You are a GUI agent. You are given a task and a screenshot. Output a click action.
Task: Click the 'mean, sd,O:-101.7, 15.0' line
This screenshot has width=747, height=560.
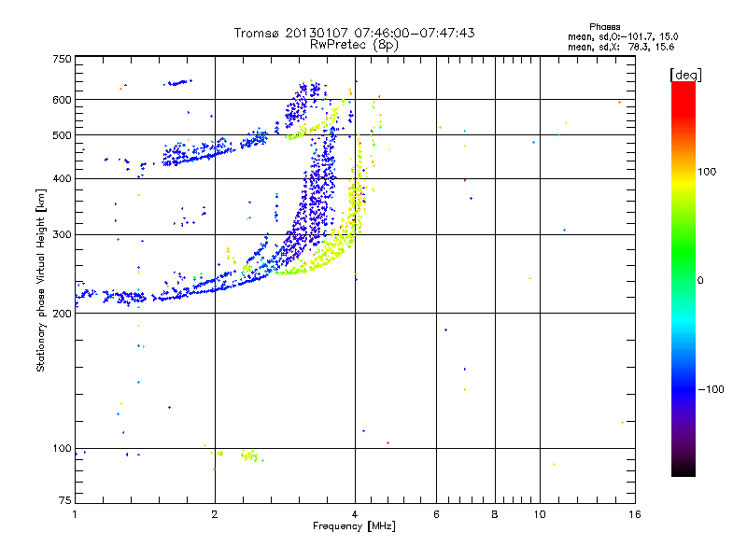[x=623, y=36]
